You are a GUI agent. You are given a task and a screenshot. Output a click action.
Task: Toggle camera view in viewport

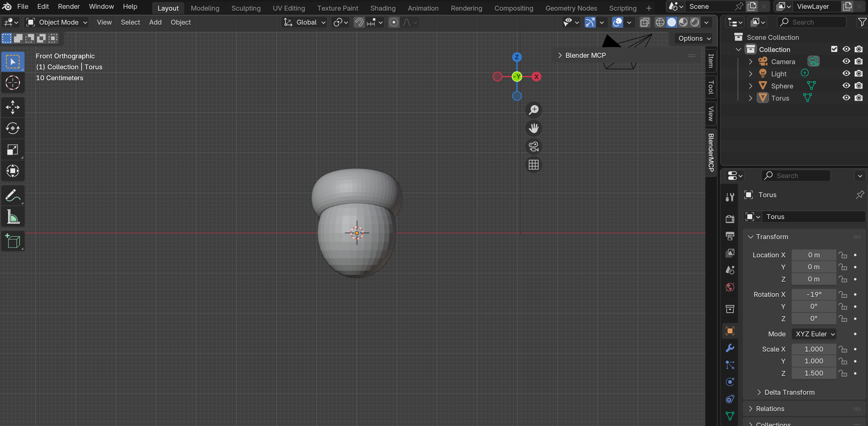tap(533, 146)
